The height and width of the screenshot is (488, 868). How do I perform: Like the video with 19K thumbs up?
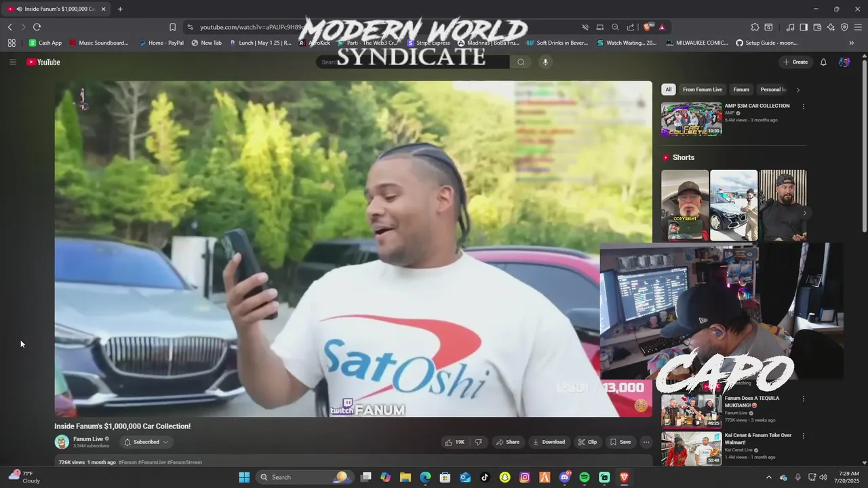click(x=454, y=442)
